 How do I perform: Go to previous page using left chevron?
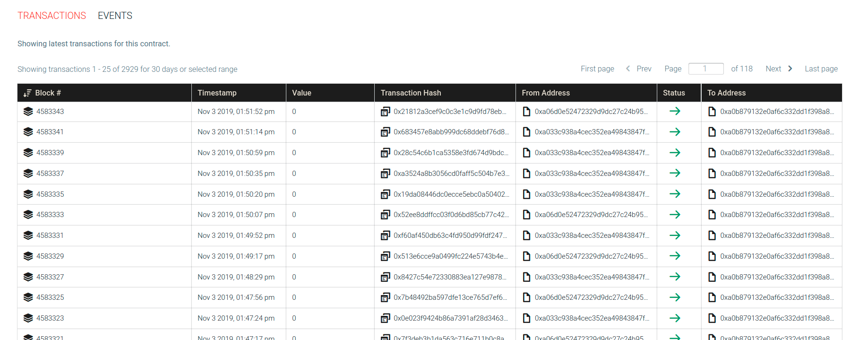(x=628, y=69)
